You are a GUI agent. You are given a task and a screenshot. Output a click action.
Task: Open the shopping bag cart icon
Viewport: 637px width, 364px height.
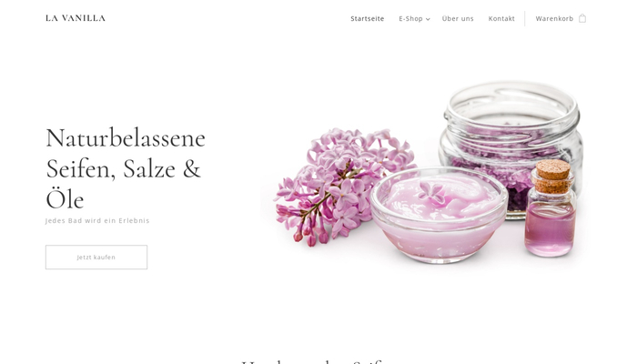pyautogui.click(x=582, y=18)
